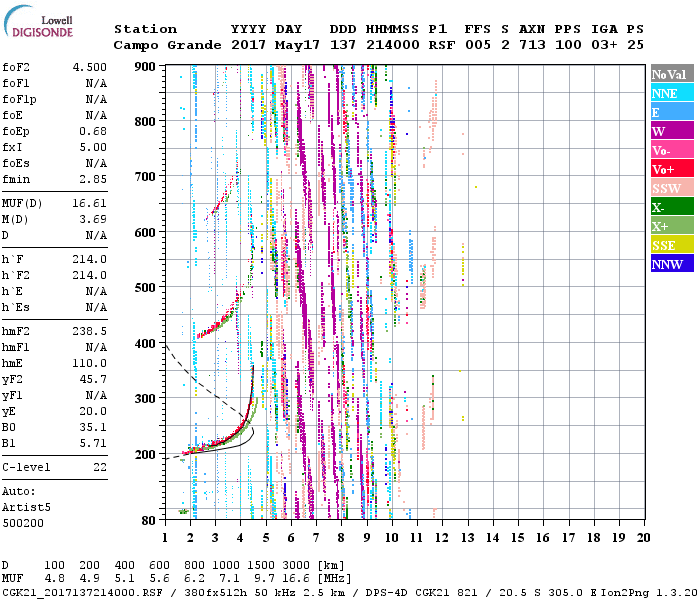This screenshot has height=600, width=700.
Task: Click the AXN value 713
Action: tap(532, 45)
